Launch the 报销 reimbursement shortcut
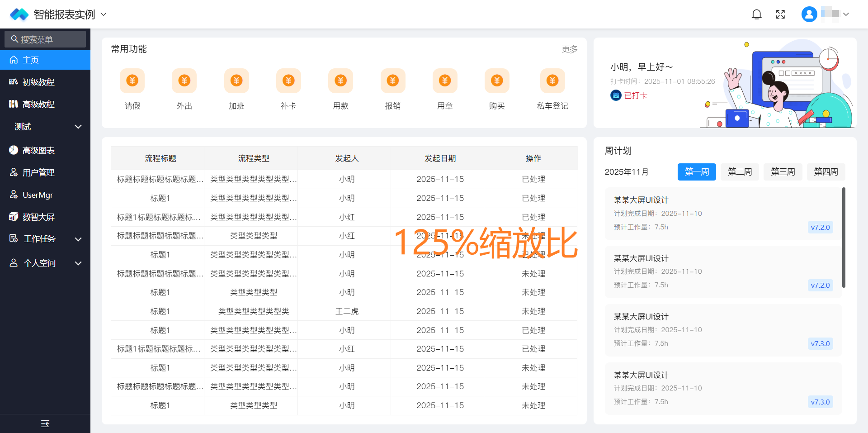 coord(392,81)
